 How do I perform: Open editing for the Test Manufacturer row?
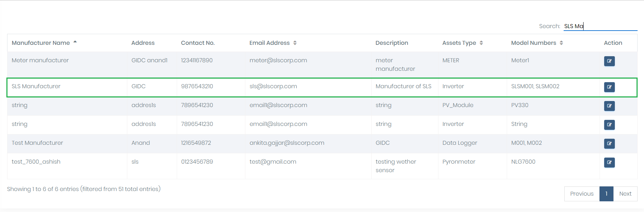(x=609, y=144)
